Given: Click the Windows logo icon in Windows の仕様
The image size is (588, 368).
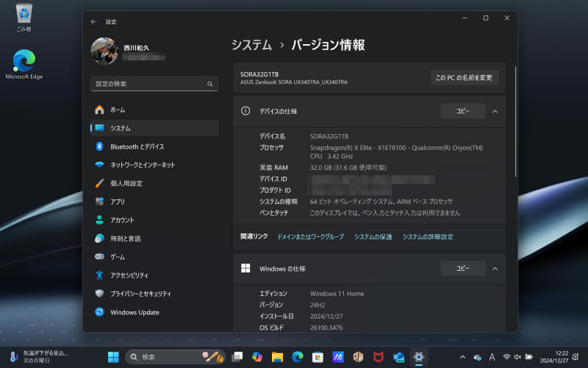Looking at the screenshot, I should (x=245, y=268).
